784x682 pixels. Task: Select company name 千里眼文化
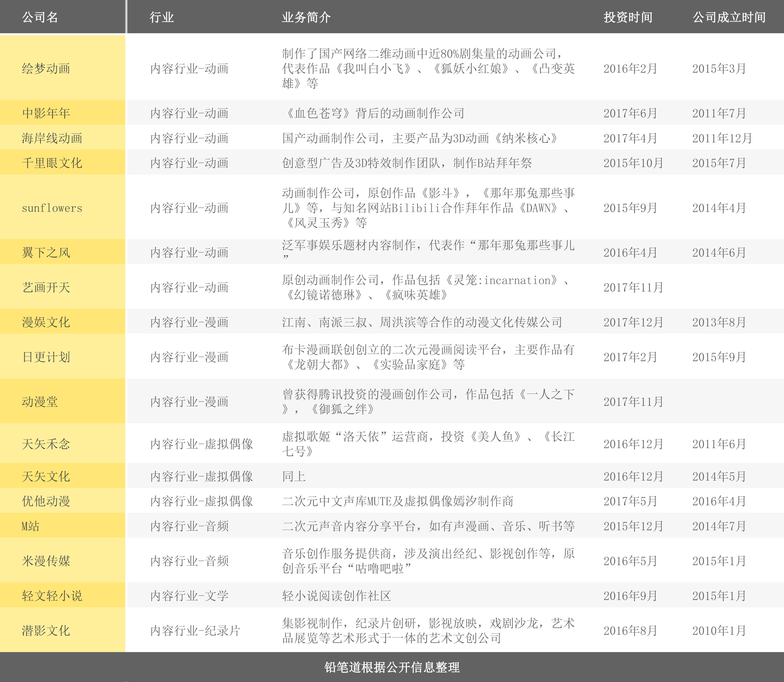coord(52,163)
